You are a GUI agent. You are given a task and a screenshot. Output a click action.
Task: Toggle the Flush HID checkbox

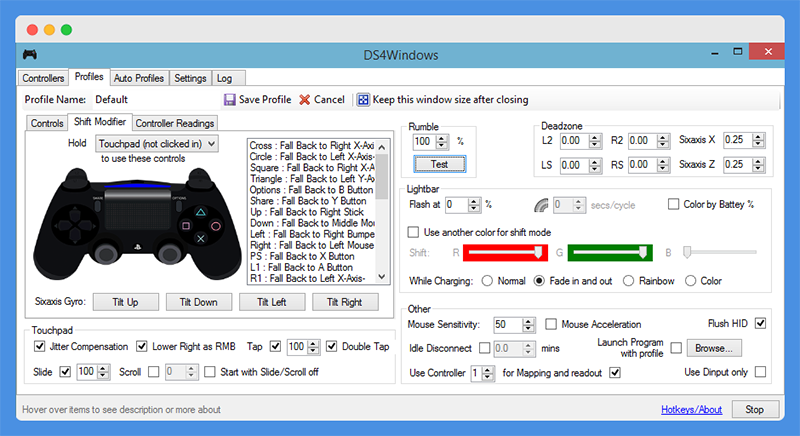point(760,323)
